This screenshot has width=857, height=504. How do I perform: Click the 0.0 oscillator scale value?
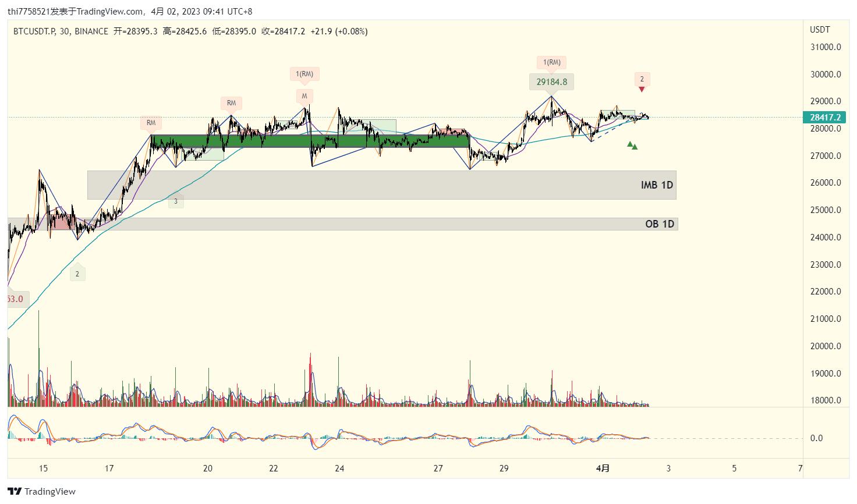tap(816, 438)
